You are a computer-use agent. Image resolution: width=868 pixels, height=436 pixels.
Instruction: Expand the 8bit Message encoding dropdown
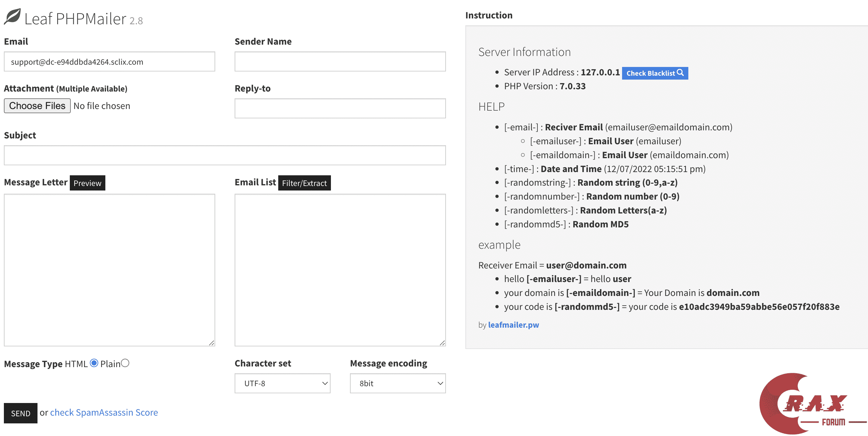397,383
